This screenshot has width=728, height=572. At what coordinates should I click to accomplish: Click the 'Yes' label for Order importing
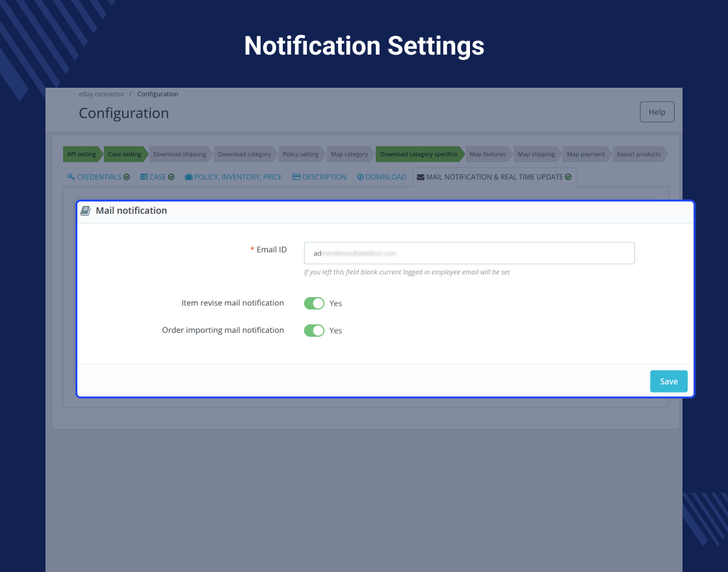(335, 331)
